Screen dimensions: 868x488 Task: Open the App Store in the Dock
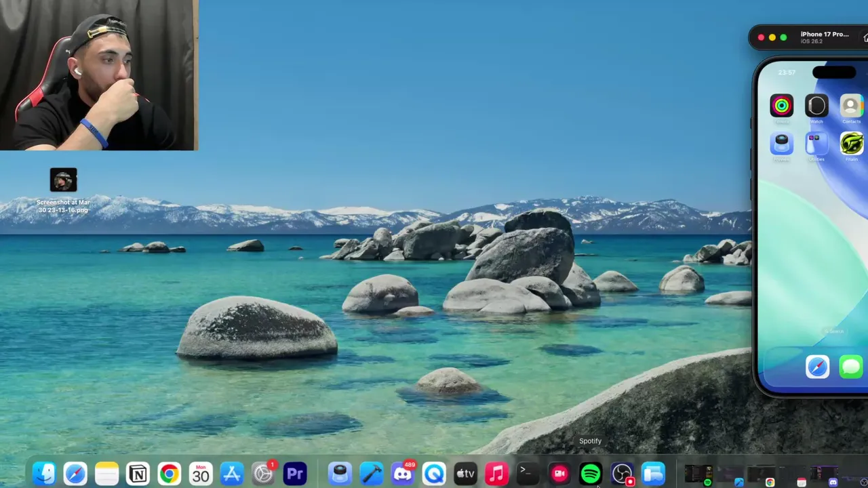231,474
